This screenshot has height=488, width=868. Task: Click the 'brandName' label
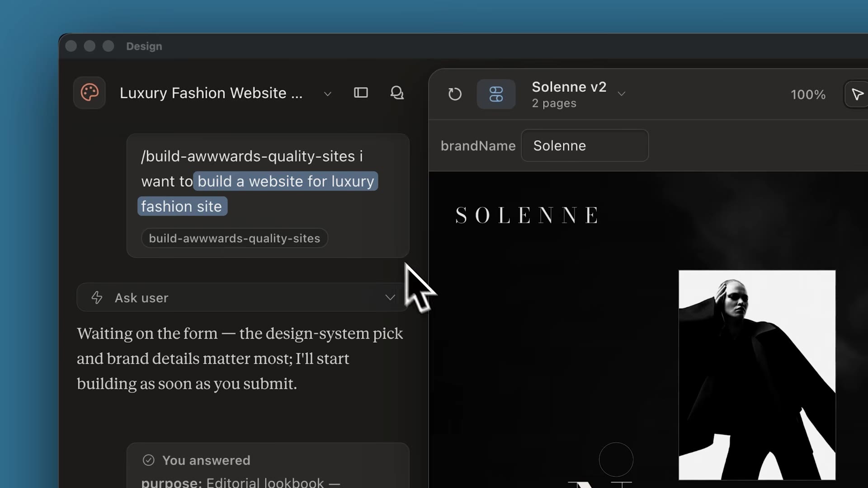pyautogui.click(x=478, y=145)
